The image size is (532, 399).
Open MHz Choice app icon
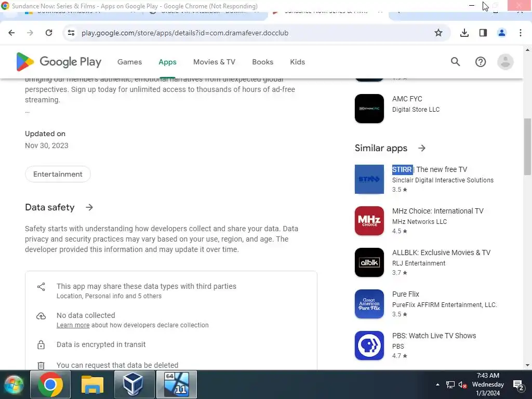[x=369, y=221]
